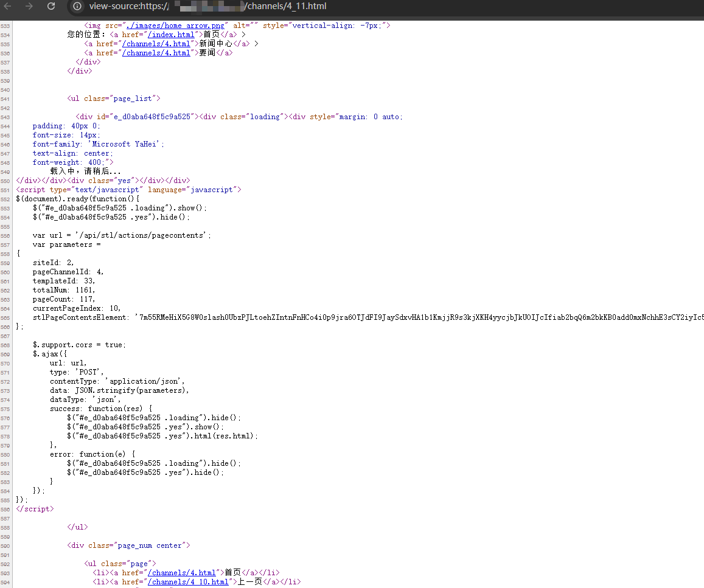Open site information icon in address bar
Viewport: 704px width, 588px height.
click(77, 6)
